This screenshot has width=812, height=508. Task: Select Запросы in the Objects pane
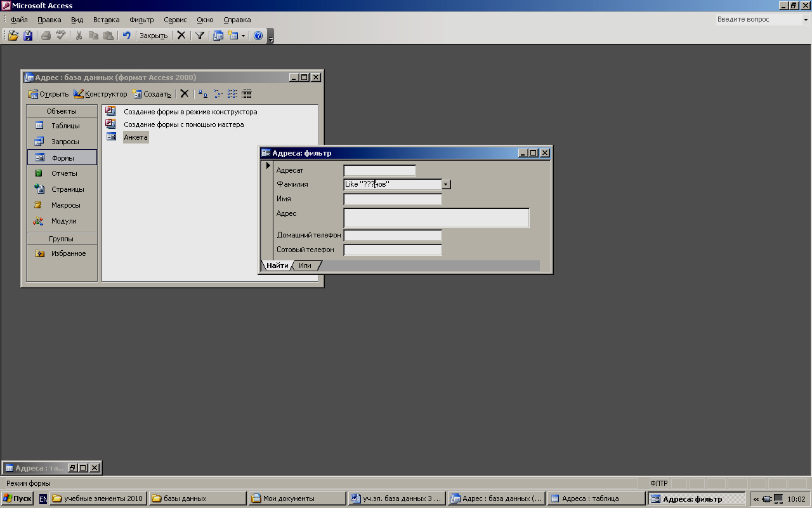click(x=62, y=142)
